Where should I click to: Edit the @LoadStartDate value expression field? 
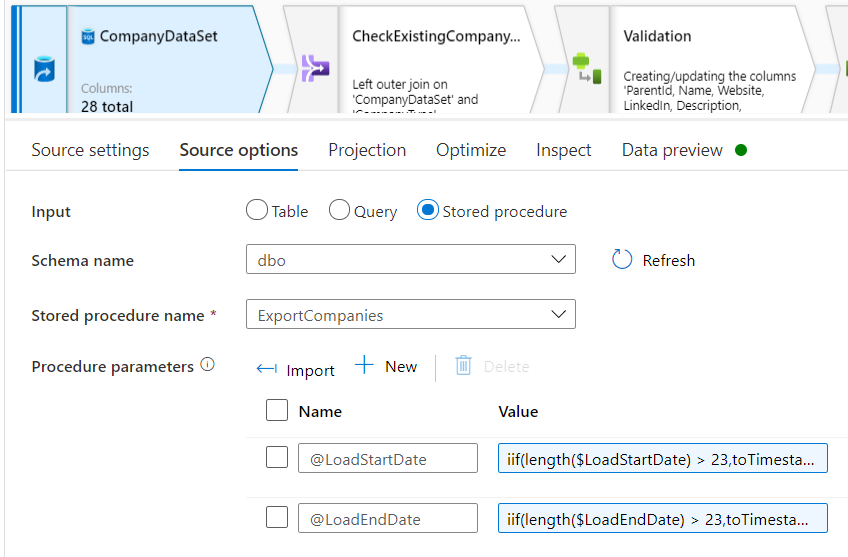click(662, 458)
